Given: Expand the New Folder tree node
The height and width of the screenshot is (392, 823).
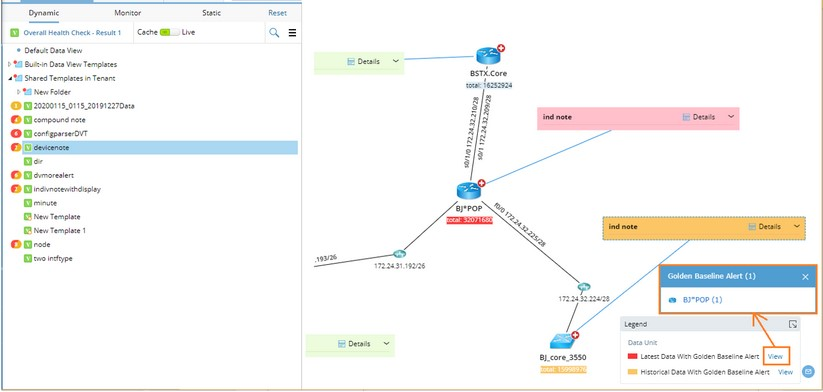Looking at the screenshot, I should 19,92.
